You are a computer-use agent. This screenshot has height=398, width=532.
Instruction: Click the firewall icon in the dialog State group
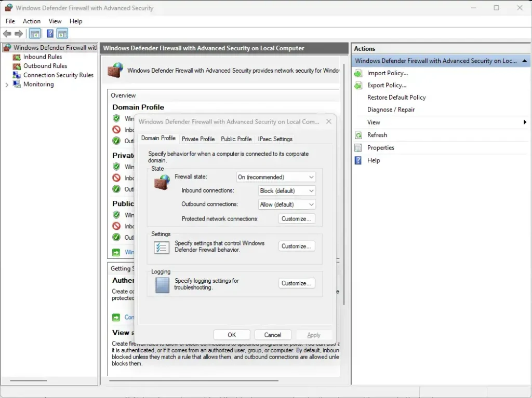click(162, 182)
